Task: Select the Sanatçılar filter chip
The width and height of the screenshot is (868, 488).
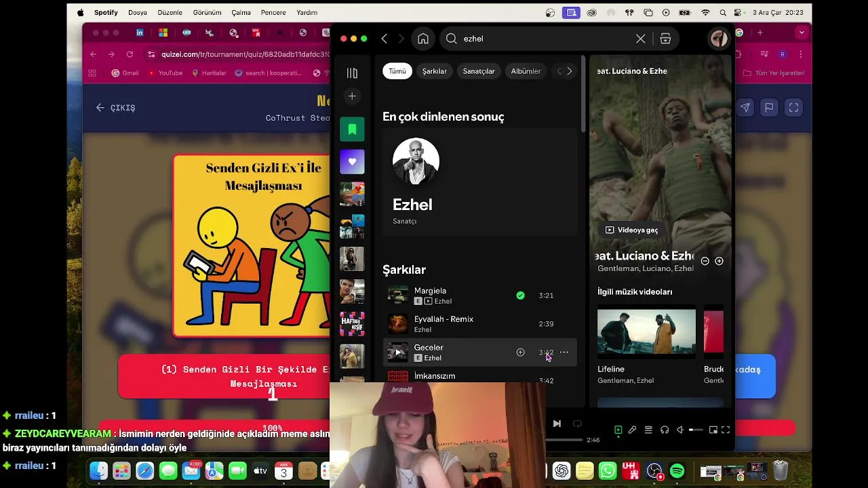Action: (x=479, y=71)
